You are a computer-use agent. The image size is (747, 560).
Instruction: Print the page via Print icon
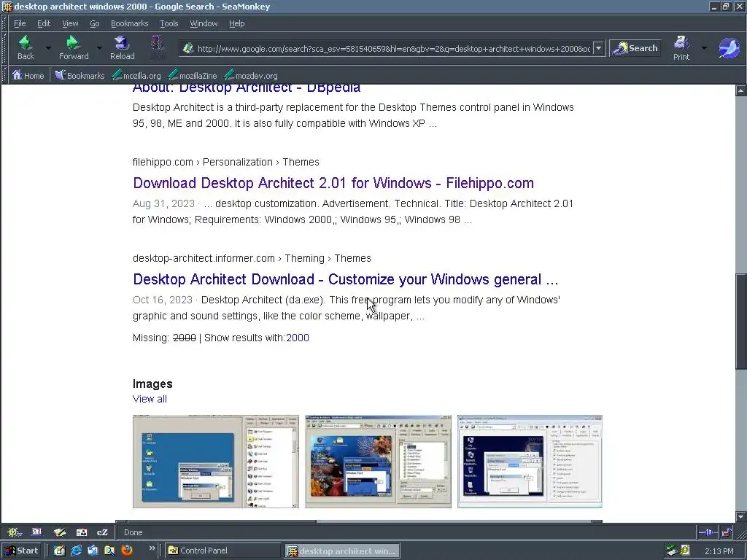click(x=681, y=47)
